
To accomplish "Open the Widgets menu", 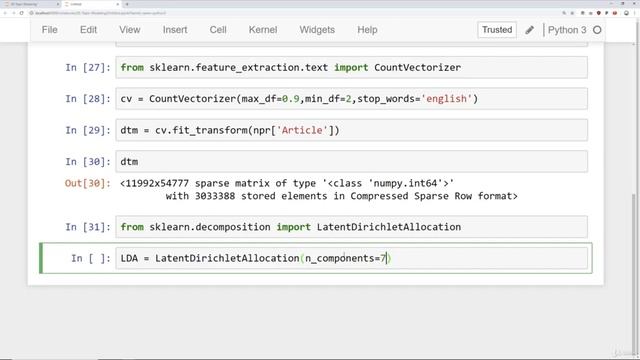I will pyautogui.click(x=317, y=30).
